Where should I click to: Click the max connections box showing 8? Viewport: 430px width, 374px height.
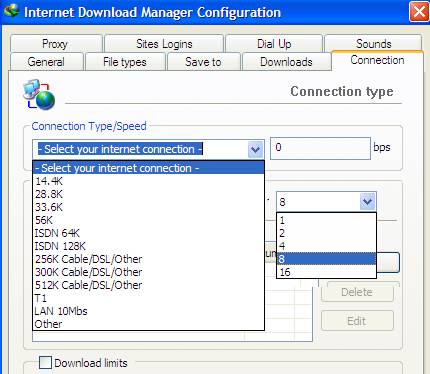click(x=326, y=202)
